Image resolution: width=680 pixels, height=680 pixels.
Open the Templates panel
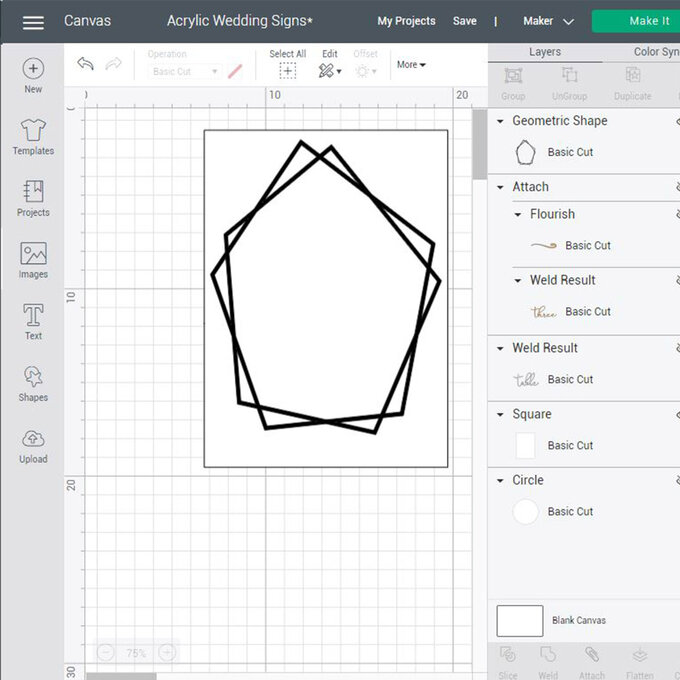(x=33, y=135)
